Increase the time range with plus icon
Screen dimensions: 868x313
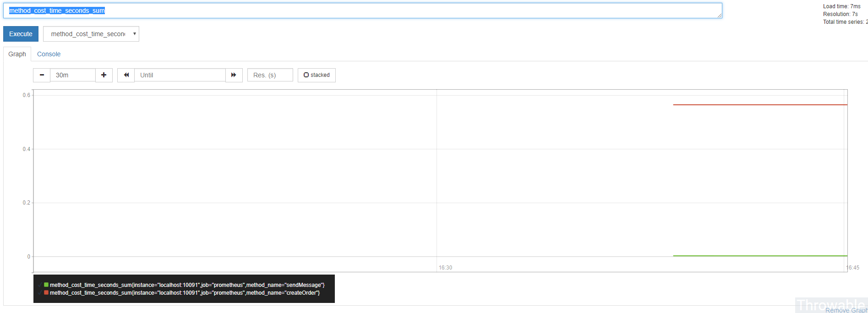click(104, 75)
